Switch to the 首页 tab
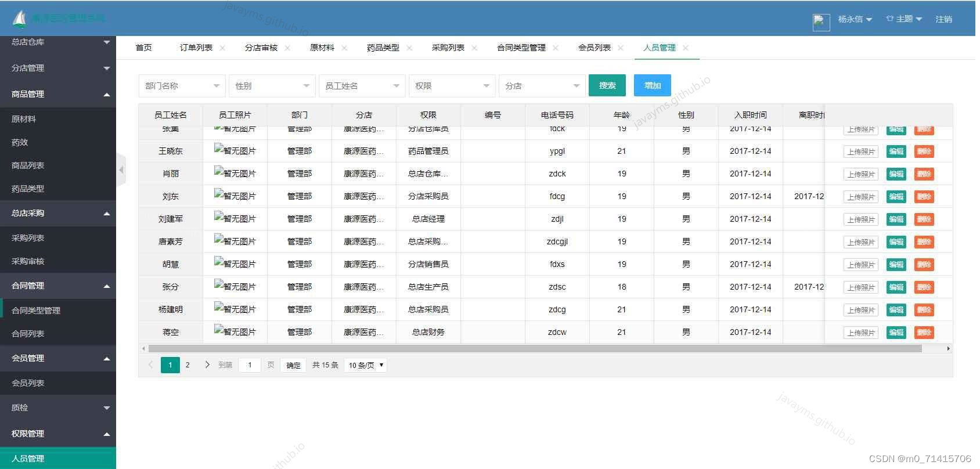The width and height of the screenshot is (980, 469). 143,48
